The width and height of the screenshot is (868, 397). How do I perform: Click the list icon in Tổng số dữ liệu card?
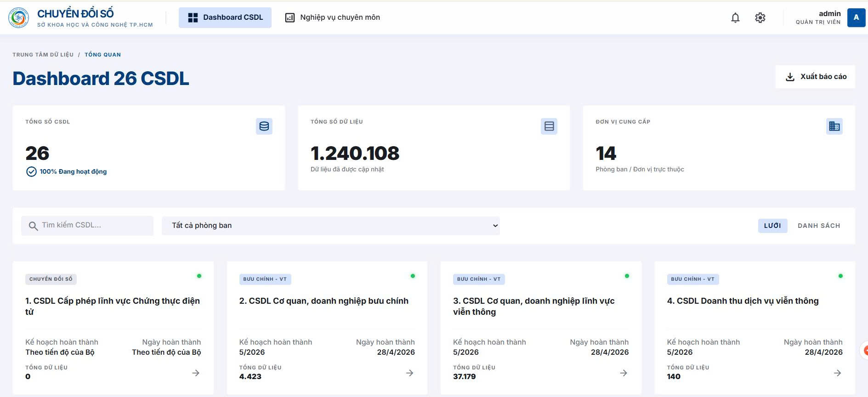[x=549, y=126]
